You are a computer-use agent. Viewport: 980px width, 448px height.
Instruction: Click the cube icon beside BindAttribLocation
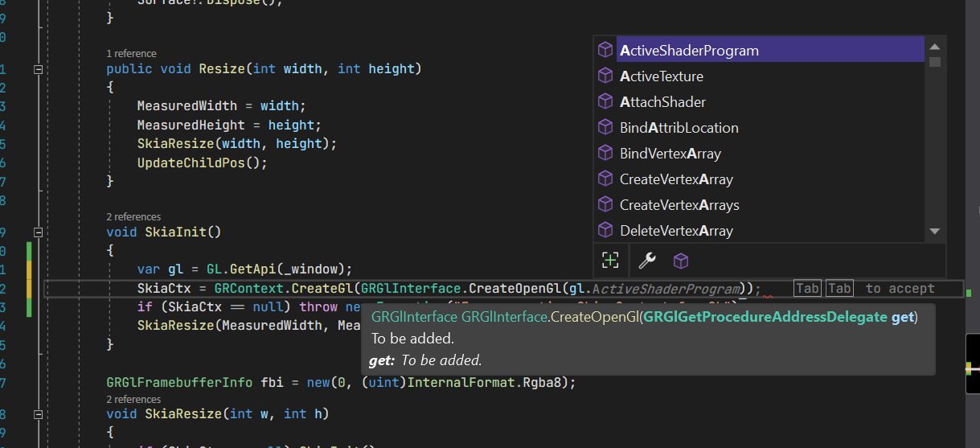(x=605, y=127)
